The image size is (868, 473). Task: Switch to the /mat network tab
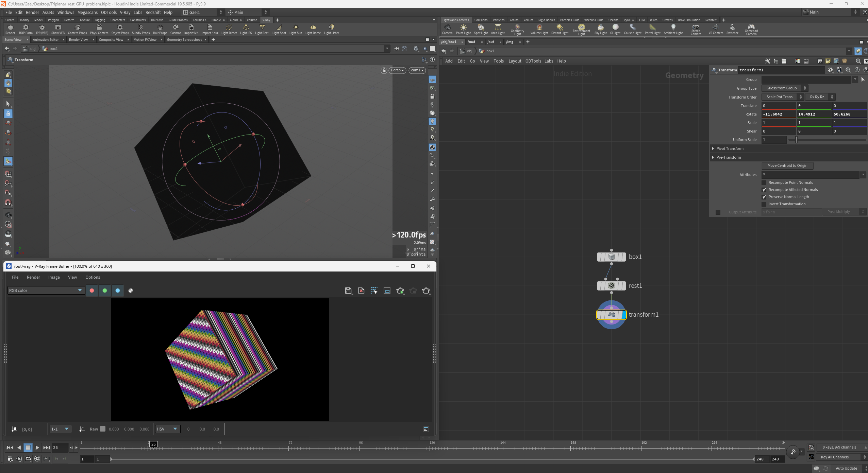[471, 42]
